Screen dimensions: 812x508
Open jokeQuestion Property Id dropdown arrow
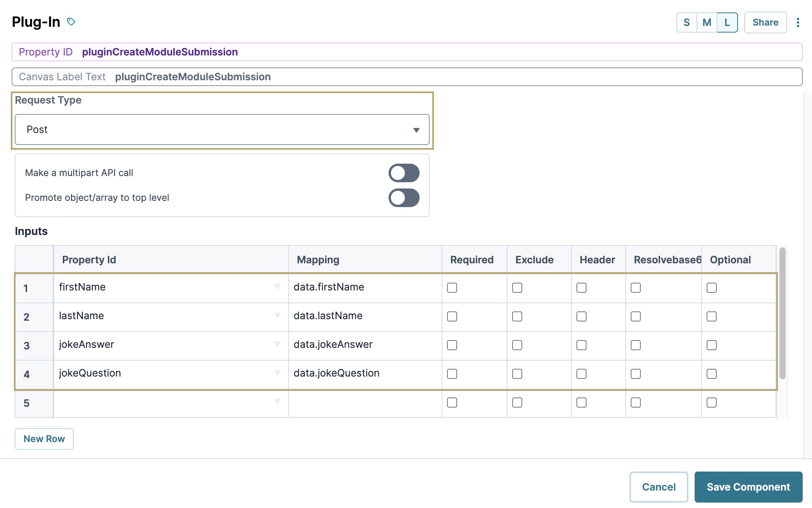click(277, 373)
